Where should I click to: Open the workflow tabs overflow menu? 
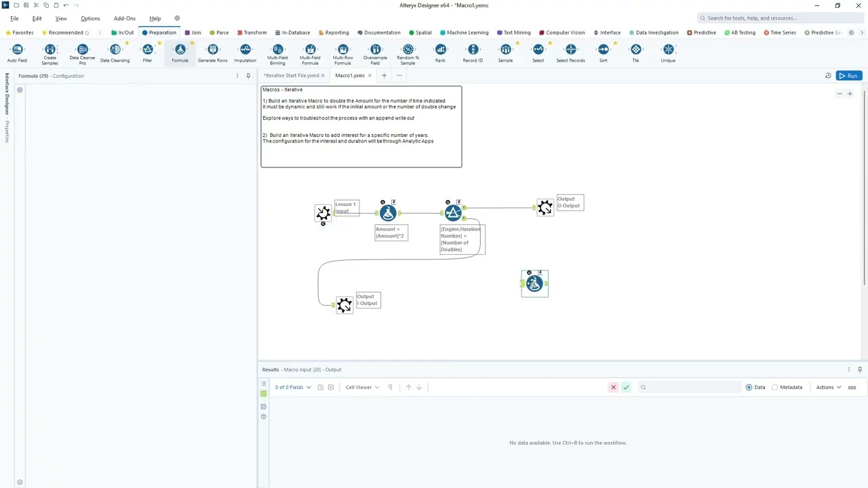coord(399,75)
